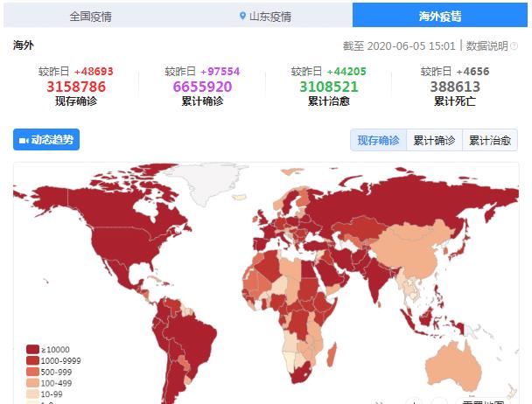Image resolution: width=532 pixels, height=404 pixels.
Task: Click the video camera icon on 动态趋势 button
Action: point(23,140)
